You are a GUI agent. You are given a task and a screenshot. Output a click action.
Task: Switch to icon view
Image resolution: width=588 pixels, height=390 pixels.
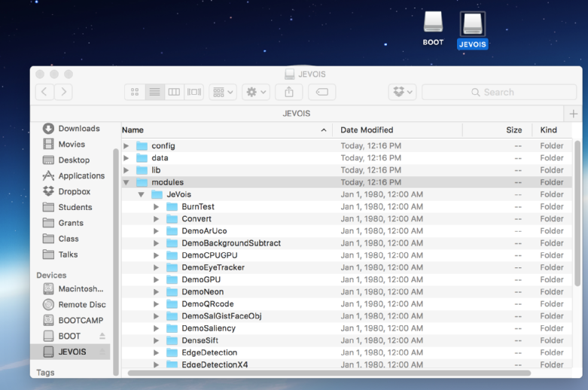(135, 92)
